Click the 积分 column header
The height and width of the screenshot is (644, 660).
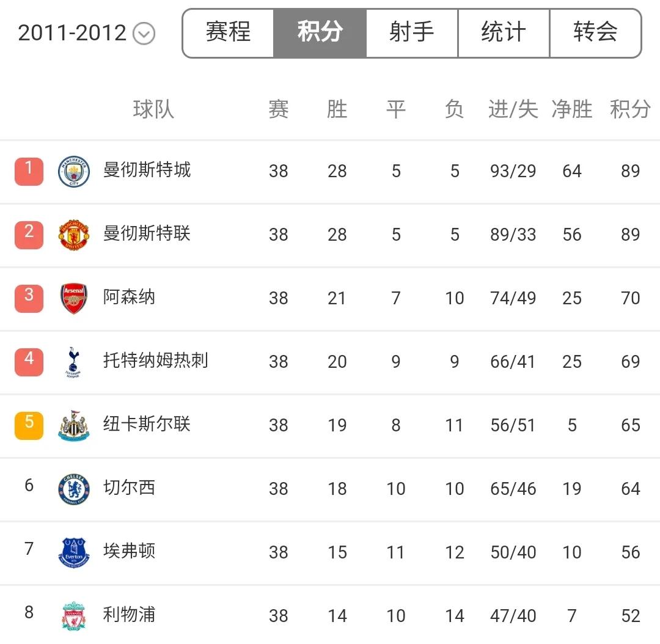630,109
